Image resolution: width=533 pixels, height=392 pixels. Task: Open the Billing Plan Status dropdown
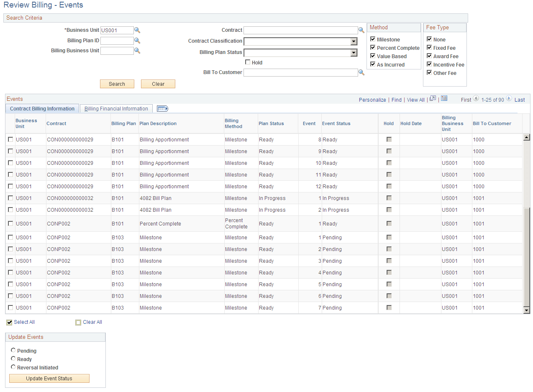click(354, 52)
